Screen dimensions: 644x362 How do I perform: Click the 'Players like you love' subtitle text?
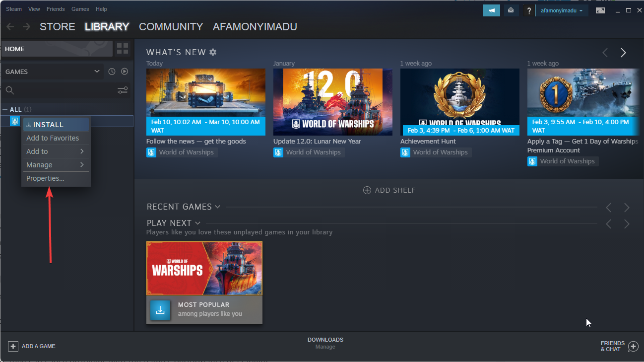(x=240, y=232)
